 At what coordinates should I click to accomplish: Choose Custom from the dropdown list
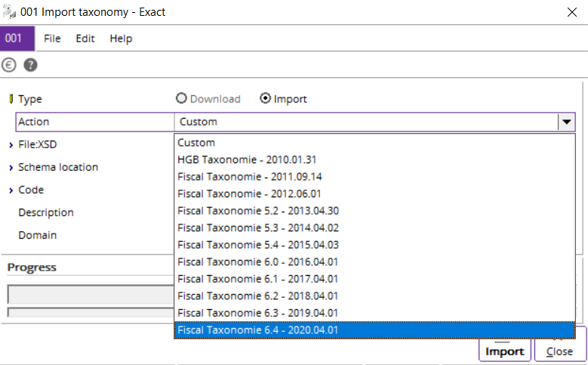[374, 143]
